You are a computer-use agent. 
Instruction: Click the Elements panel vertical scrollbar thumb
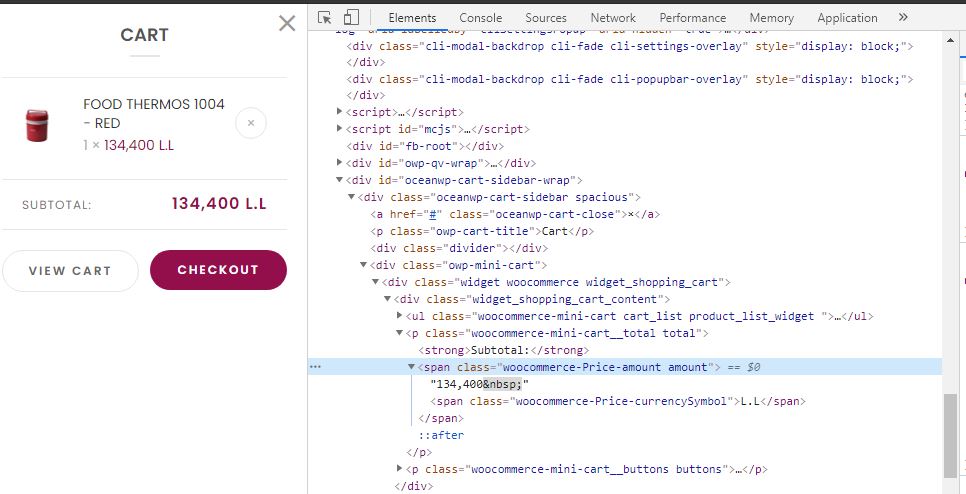point(951,435)
